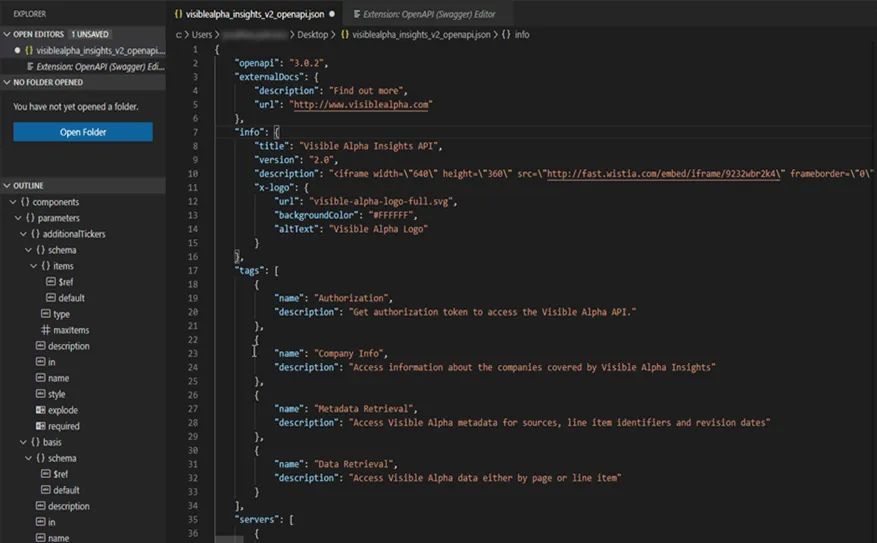The image size is (877, 543).
Task: Collapse the additionalTickers outline node
Action: click(x=23, y=234)
